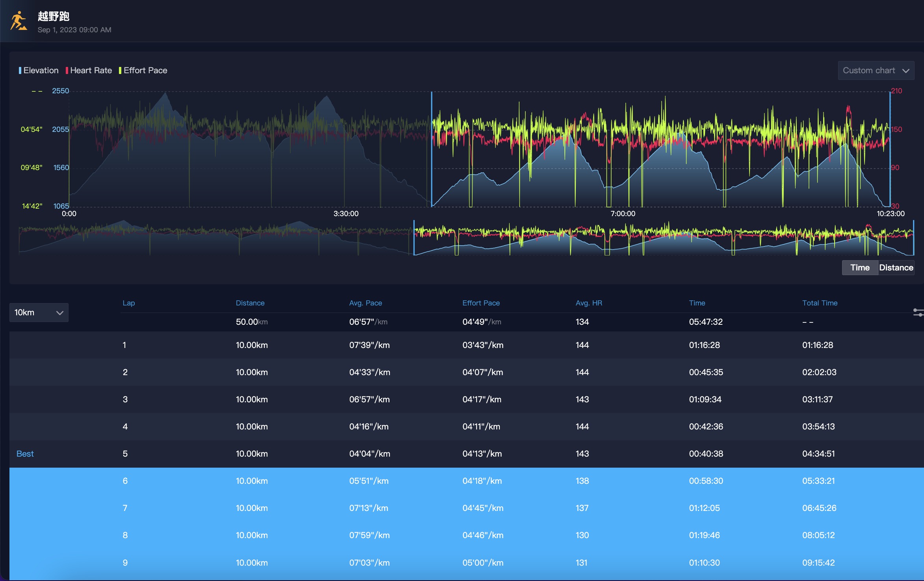Image resolution: width=924 pixels, height=581 pixels.
Task: Select lap 2 time 00:45:35
Action: tap(706, 372)
